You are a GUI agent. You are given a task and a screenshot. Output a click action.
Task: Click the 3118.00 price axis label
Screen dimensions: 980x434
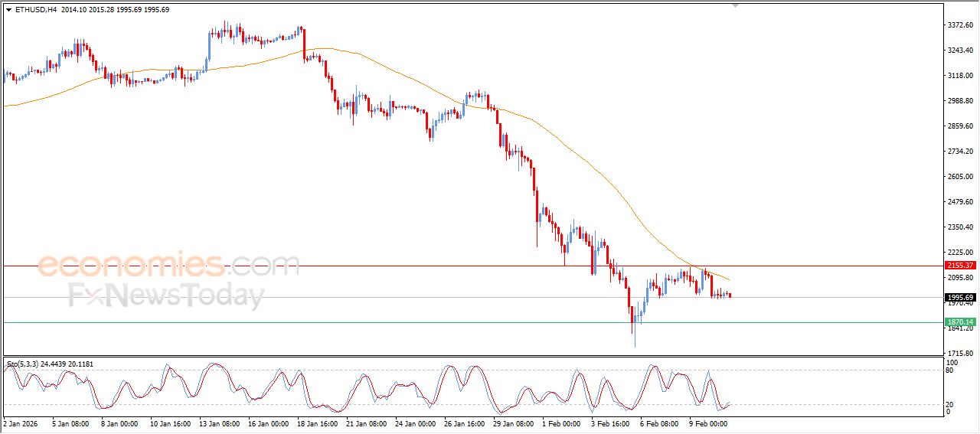coord(959,76)
